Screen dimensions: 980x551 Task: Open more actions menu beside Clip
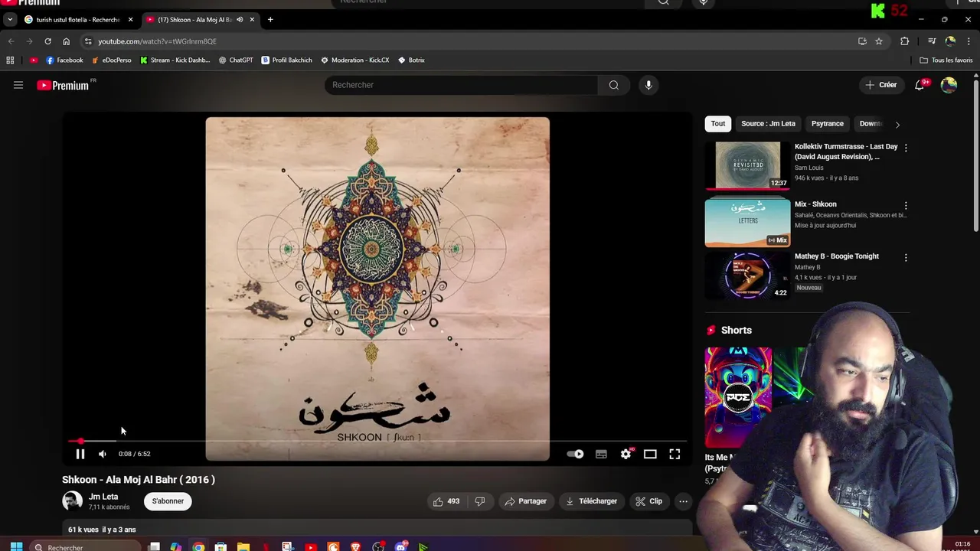tap(683, 501)
